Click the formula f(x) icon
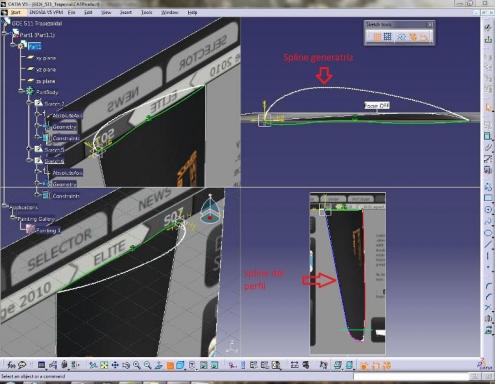Viewport: 495px width, 384px height. (12, 365)
